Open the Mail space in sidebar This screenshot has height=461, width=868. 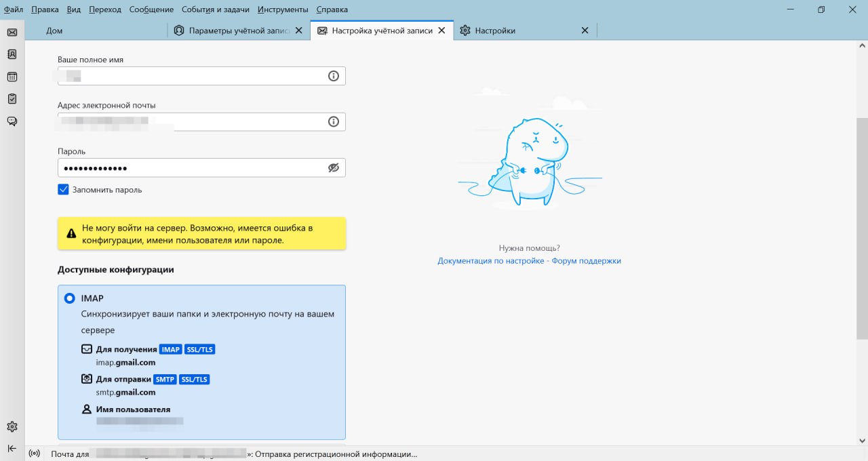pos(12,32)
